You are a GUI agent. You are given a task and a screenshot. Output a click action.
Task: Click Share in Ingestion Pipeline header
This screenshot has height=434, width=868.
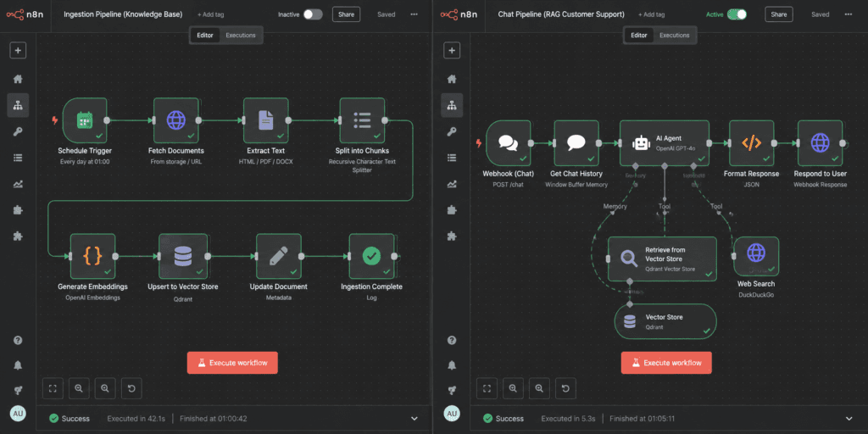346,14
